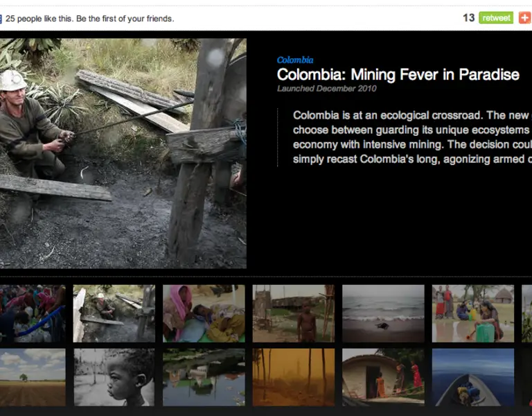
Task: Select the lone tree in field thumbnail
Action: [33, 377]
